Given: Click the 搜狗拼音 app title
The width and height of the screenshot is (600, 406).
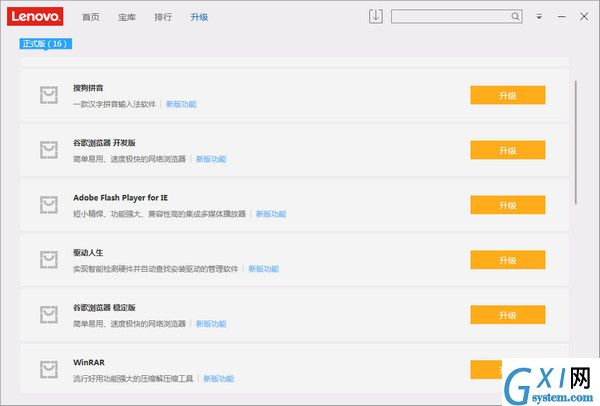Looking at the screenshot, I should (88, 88).
